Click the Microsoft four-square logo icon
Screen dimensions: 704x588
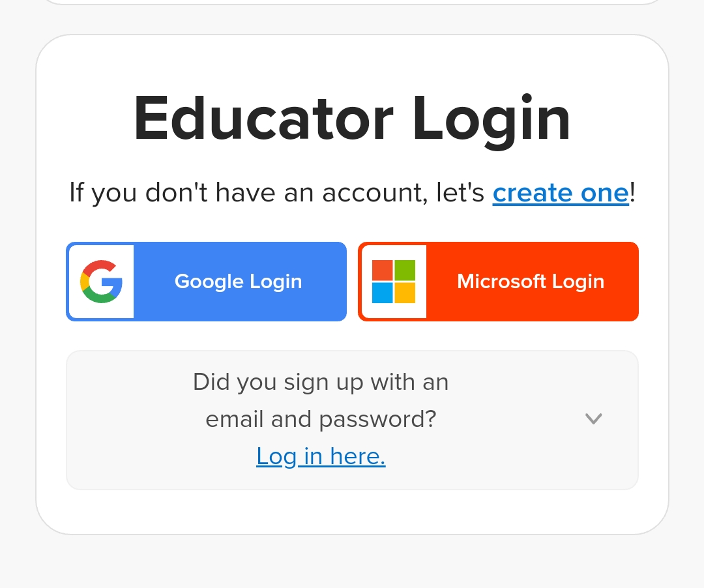click(x=394, y=282)
